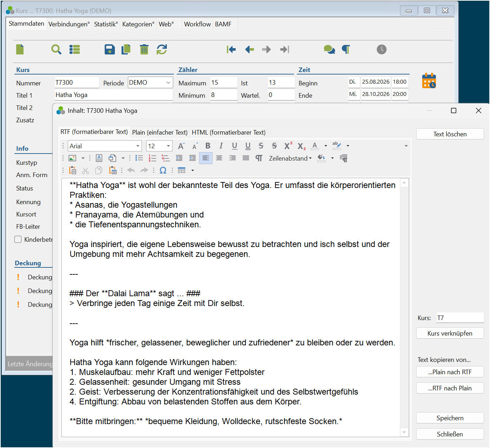Expand the font color dropdown arrow
490x448 pixels.
click(326, 146)
